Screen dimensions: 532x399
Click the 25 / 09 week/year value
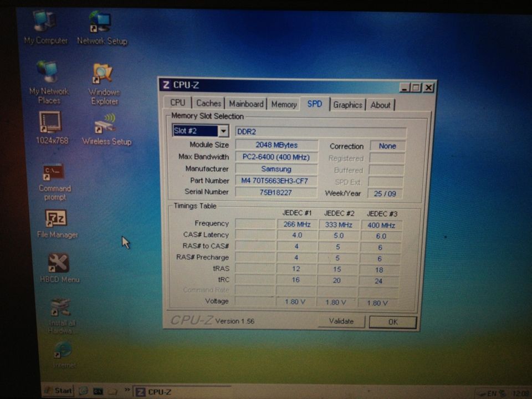pyautogui.click(x=385, y=194)
